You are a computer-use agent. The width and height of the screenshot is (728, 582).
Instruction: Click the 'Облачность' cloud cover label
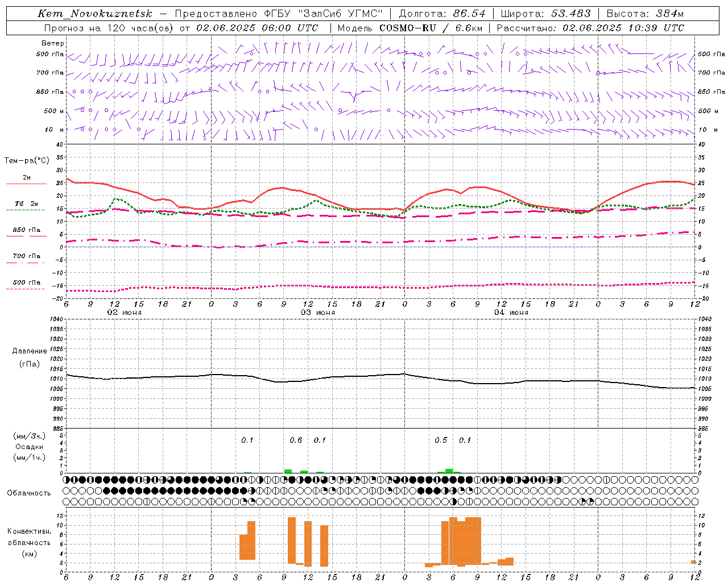pyautogui.click(x=29, y=493)
